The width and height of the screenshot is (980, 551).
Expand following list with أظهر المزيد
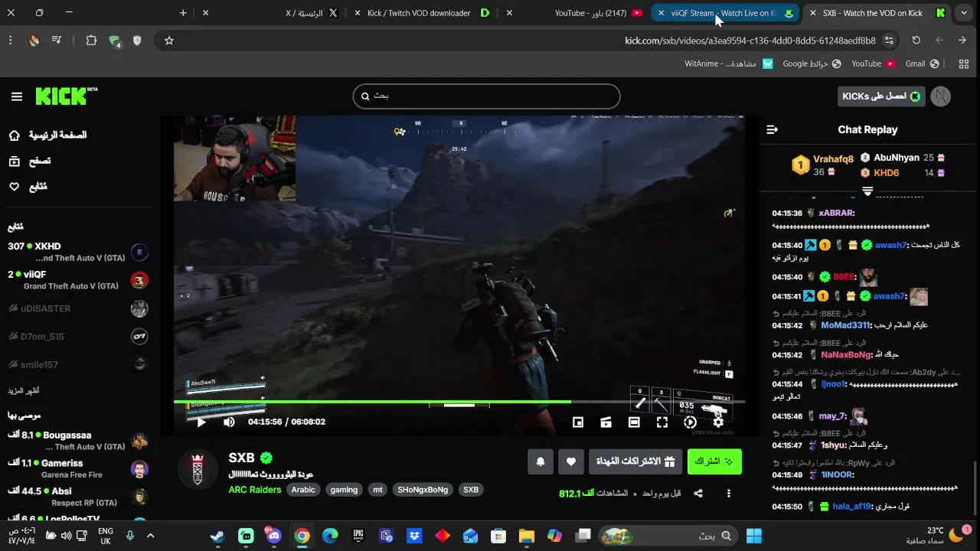tap(24, 390)
